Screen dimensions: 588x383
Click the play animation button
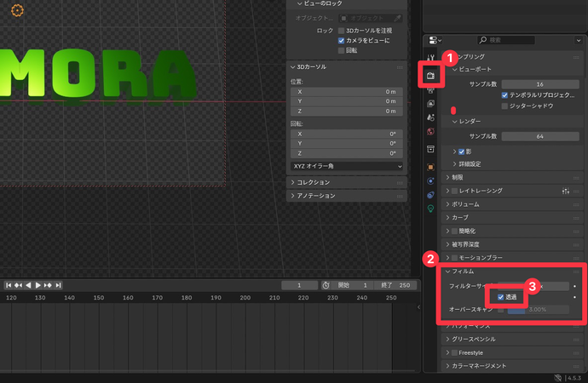[37, 285]
